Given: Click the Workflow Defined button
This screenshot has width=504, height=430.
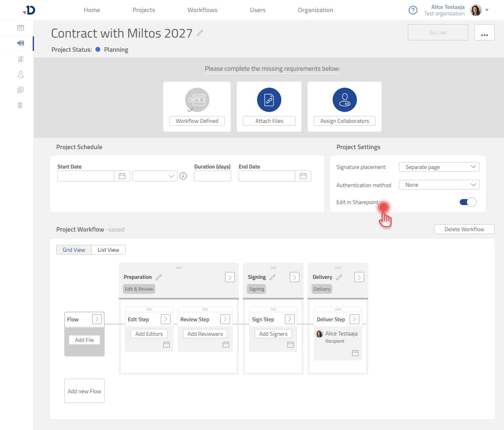Looking at the screenshot, I should click(x=197, y=121).
